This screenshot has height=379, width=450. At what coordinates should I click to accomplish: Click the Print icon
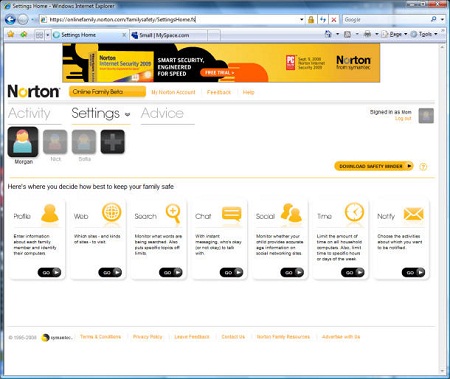pyautogui.click(x=367, y=34)
